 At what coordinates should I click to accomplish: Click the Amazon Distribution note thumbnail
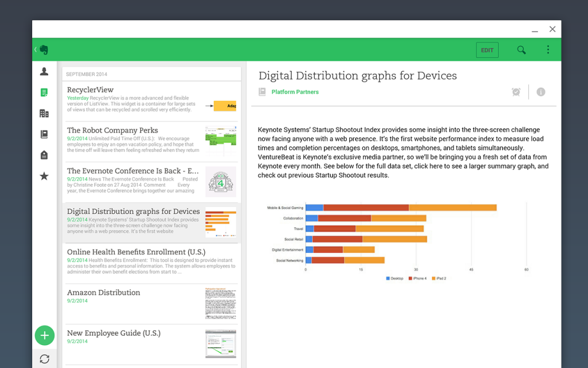tap(220, 303)
